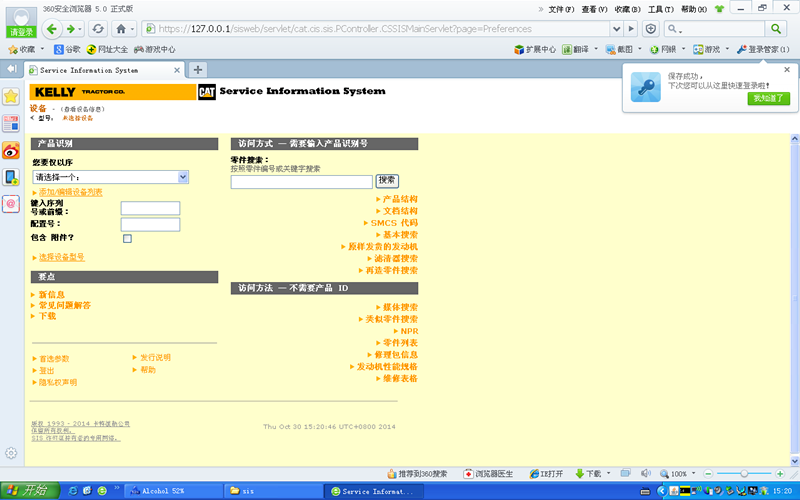800x500 pixels.
Task: Open 下载 downloads in status bar
Action: [x=588, y=474]
